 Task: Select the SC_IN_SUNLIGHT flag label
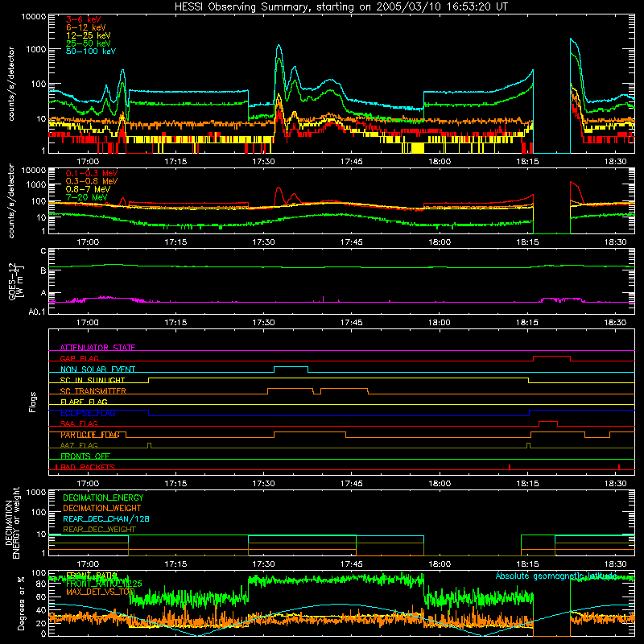coord(93,380)
